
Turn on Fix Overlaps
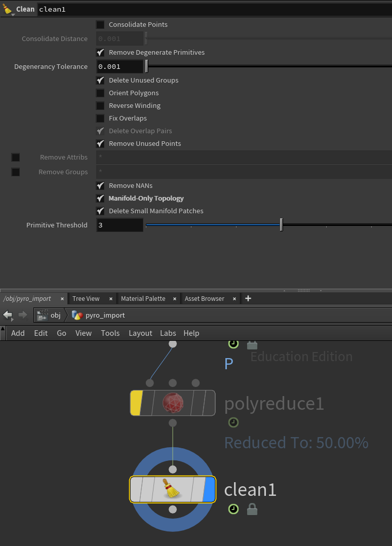100,119
